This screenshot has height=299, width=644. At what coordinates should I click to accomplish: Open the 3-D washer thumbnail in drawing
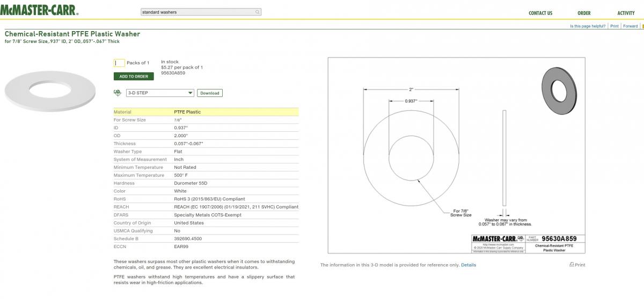(559, 91)
